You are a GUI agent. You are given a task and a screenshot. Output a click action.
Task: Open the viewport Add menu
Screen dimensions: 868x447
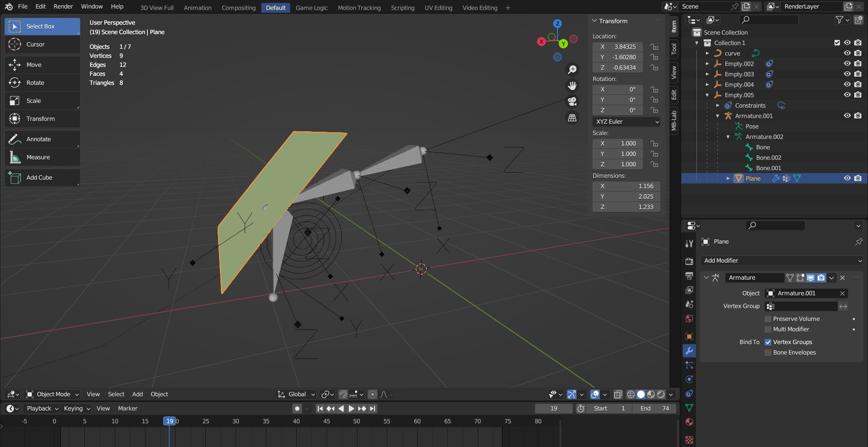coord(137,394)
